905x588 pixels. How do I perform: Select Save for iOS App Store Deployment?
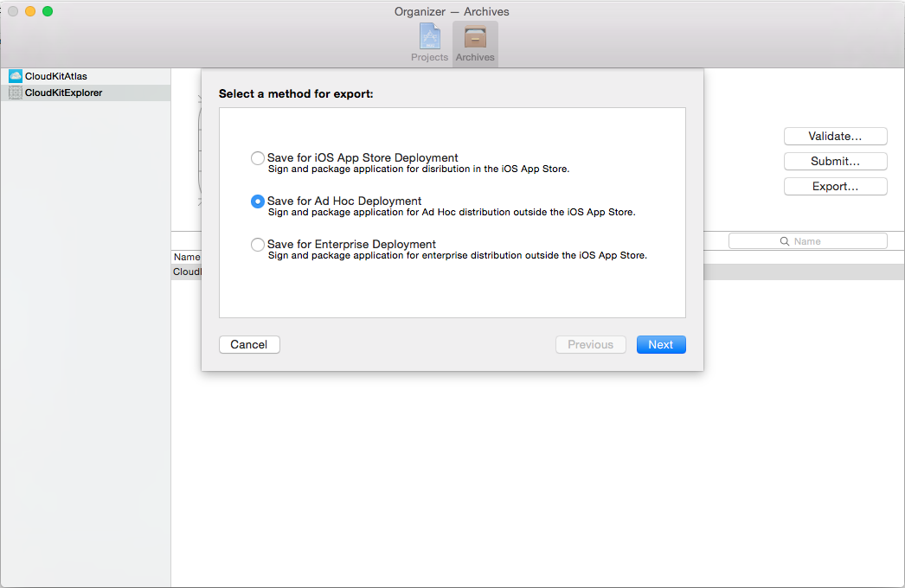[x=257, y=157]
